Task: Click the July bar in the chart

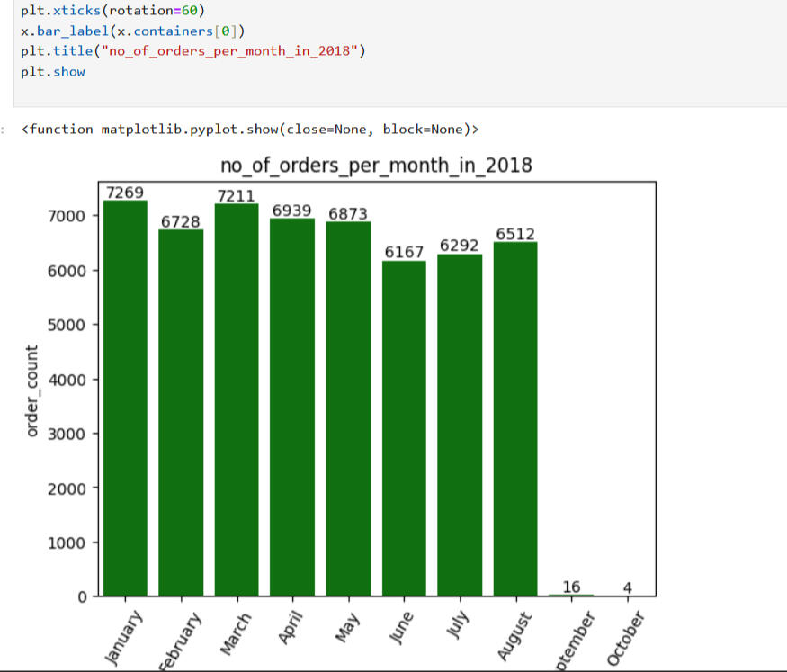Action: pyautogui.click(x=460, y=425)
